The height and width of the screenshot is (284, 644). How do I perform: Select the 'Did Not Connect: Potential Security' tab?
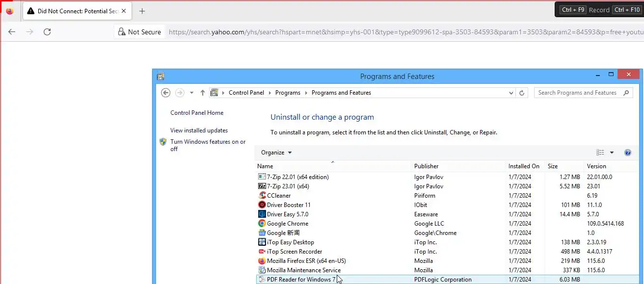(77, 11)
